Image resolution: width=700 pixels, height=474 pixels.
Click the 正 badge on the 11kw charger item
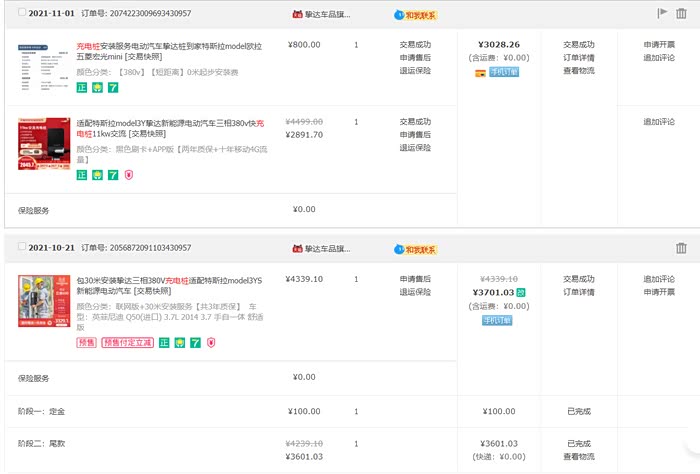pyautogui.click(x=82, y=175)
